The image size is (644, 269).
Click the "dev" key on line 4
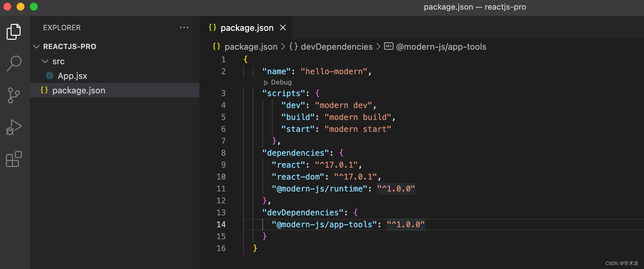pyautogui.click(x=293, y=105)
